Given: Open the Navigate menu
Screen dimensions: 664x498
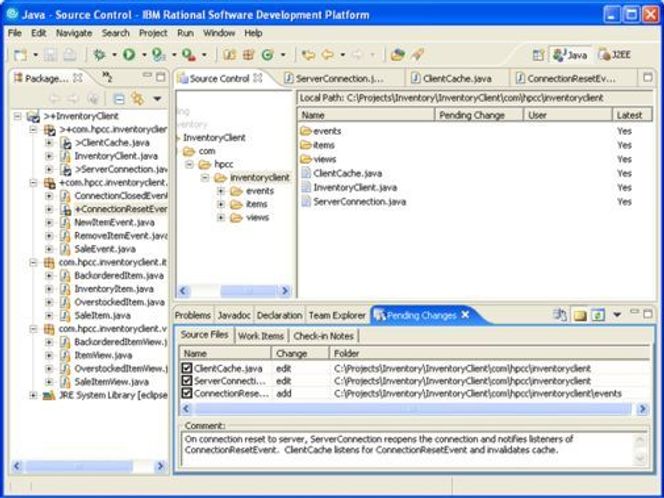Looking at the screenshot, I should (74, 33).
